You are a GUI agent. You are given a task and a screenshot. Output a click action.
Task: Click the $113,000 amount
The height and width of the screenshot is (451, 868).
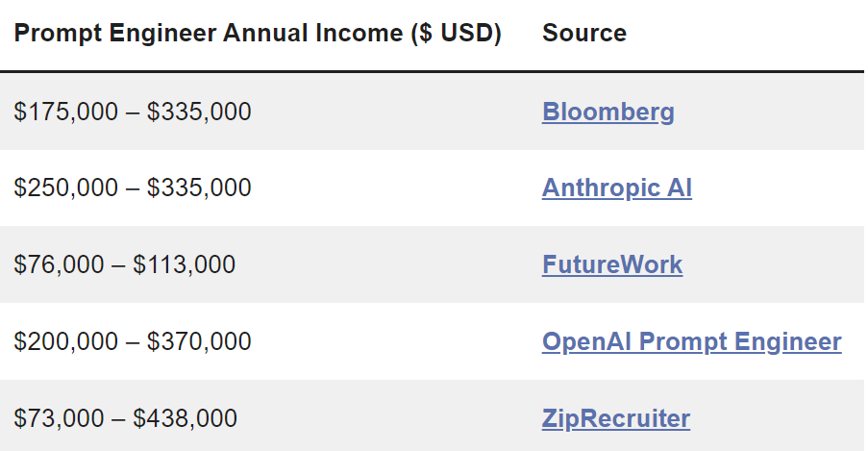click(184, 264)
